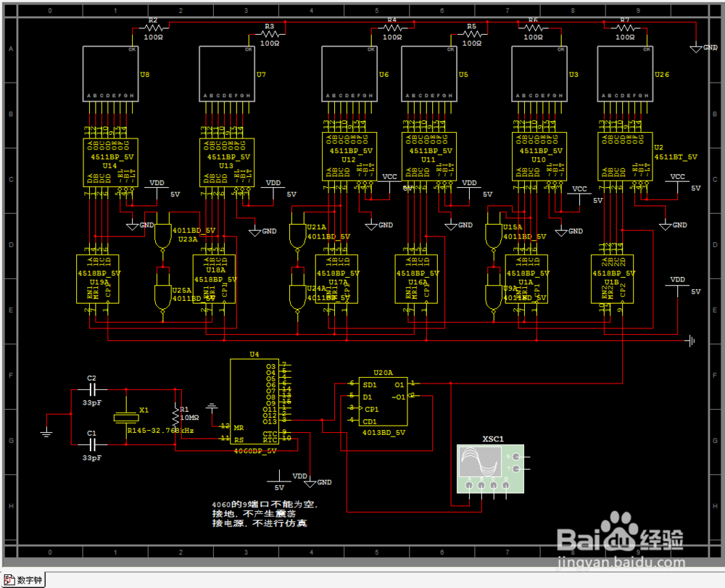
Task: Select NAND gate U23A
Action: coord(162,236)
